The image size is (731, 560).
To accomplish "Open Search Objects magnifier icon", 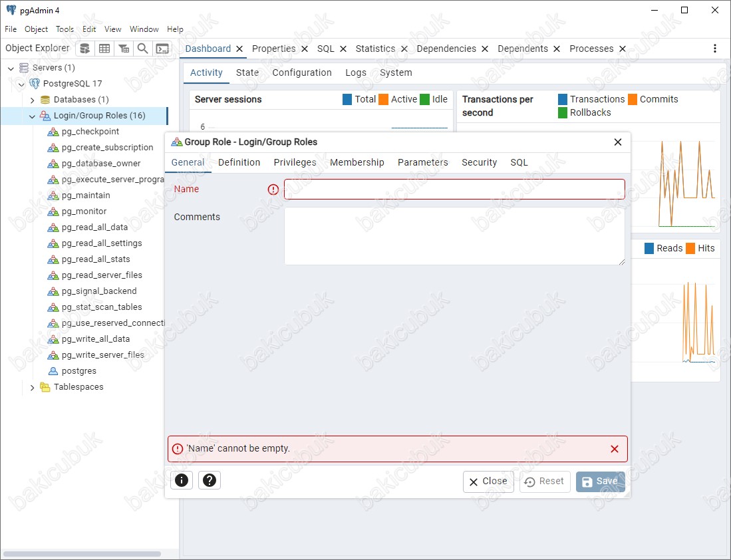I will (x=142, y=49).
